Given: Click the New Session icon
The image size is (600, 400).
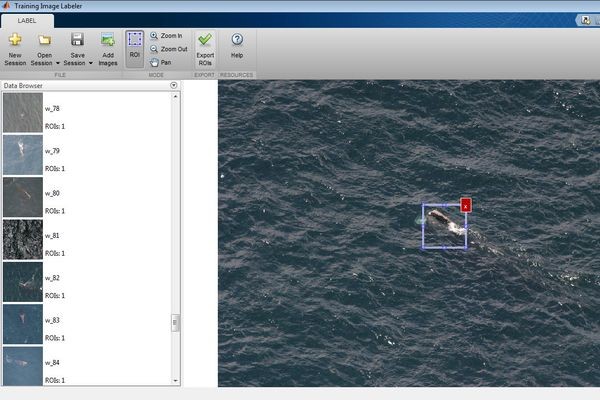Looking at the screenshot, I should click(x=15, y=40).
